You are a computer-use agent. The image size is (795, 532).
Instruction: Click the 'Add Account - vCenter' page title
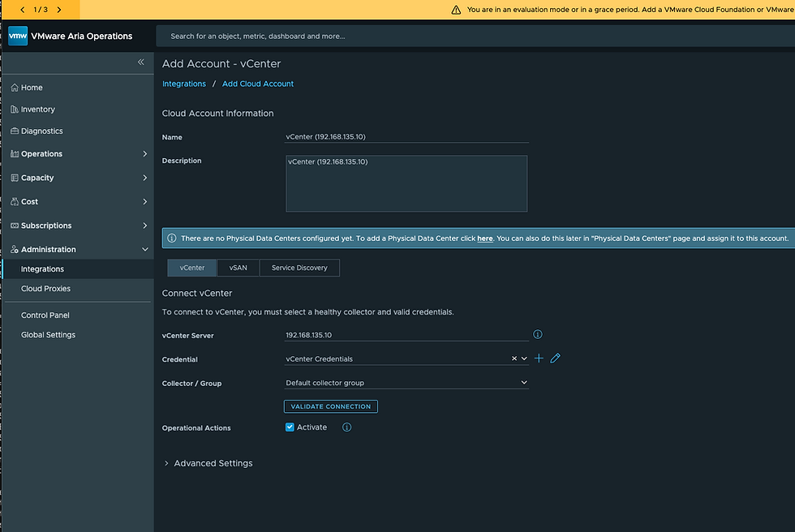221,64
